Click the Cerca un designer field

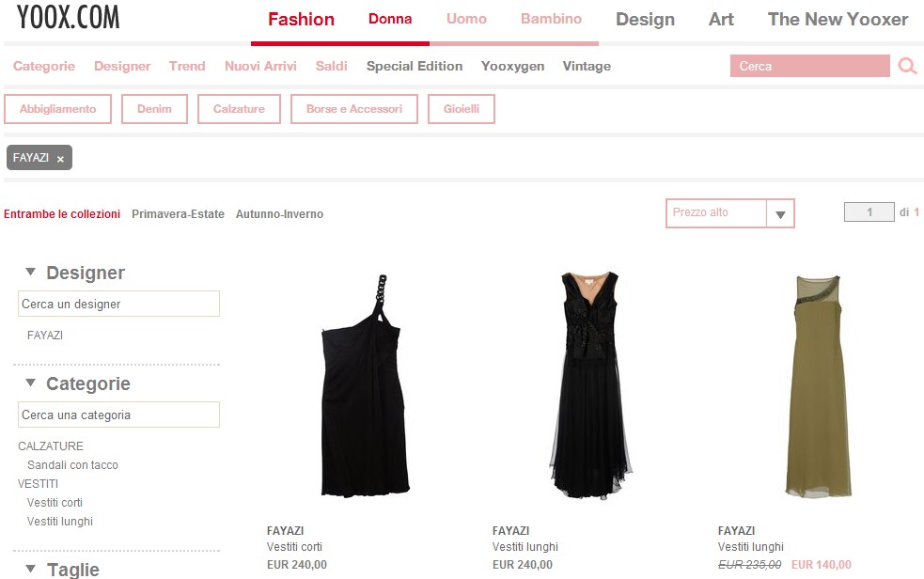119,304
